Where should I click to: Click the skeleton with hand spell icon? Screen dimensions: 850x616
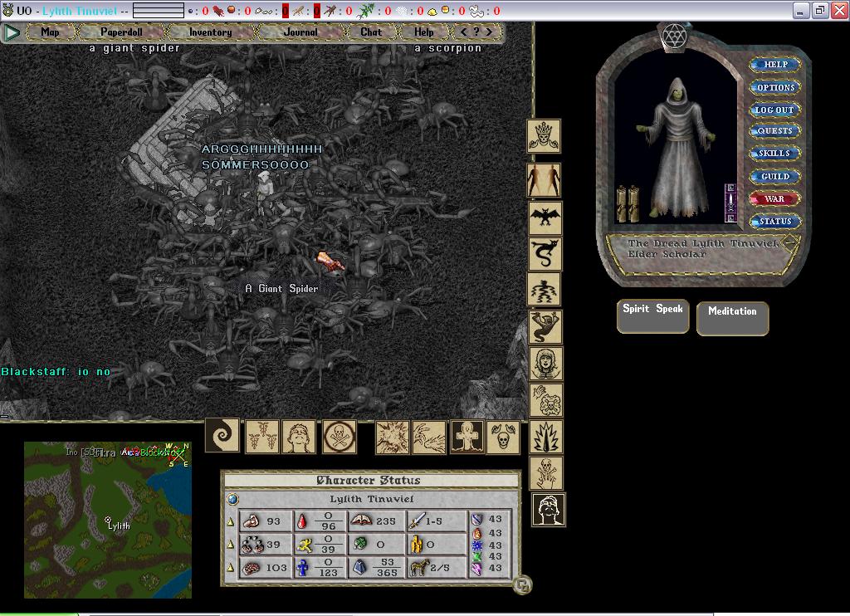click(546, 473)
